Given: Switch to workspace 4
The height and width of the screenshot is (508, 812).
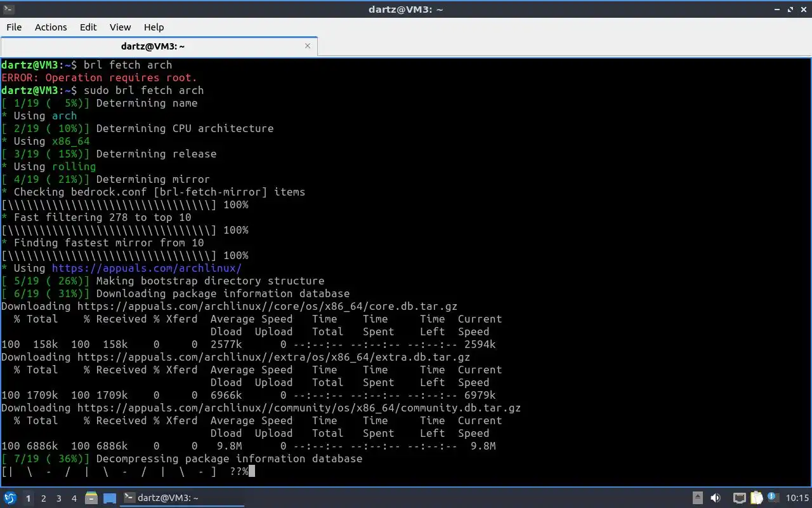Looking at the screenshot, I should [x=74, y=498].
